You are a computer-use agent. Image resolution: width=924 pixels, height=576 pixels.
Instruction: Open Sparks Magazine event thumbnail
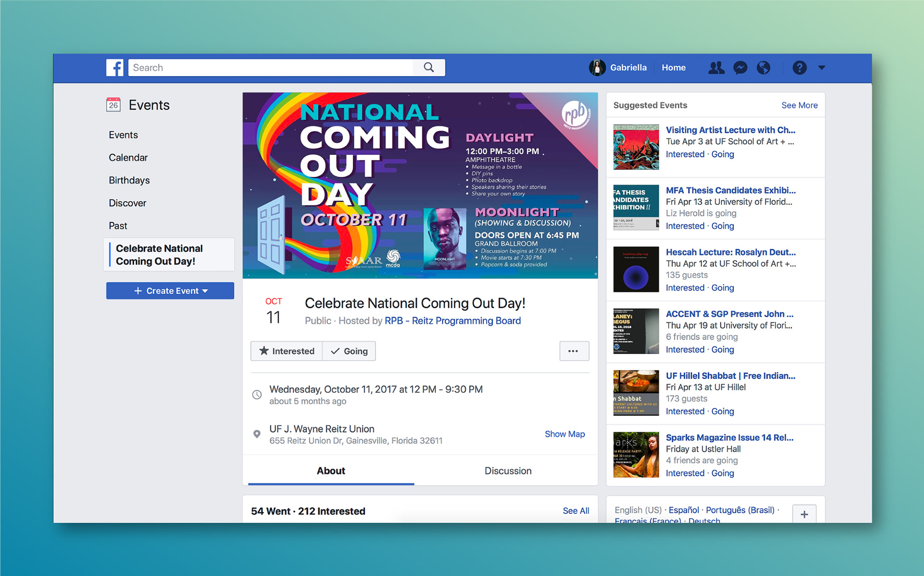coord(636,455)
